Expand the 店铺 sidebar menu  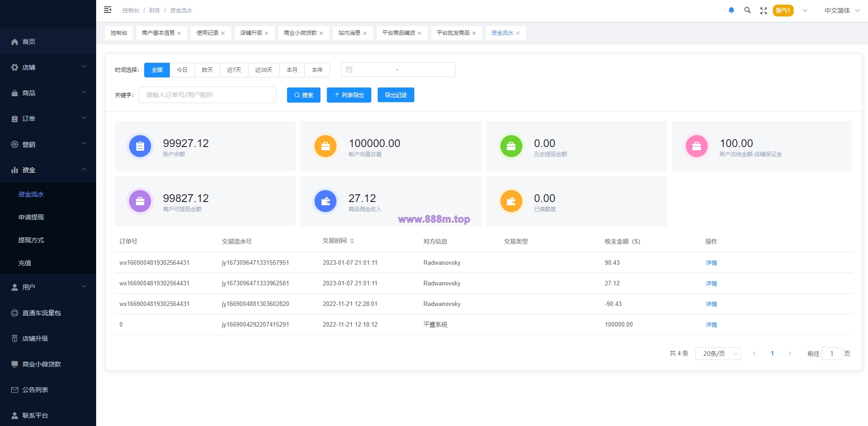click(48, 67)
